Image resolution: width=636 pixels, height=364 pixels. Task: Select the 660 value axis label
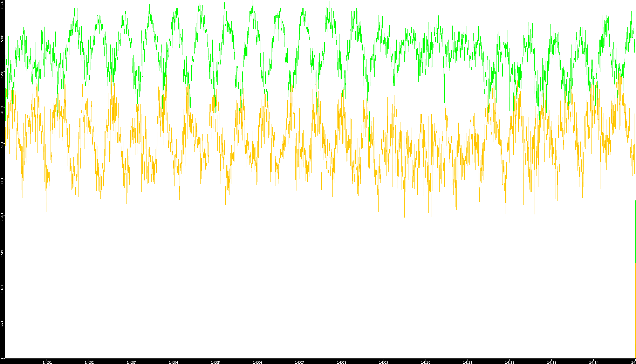[2, 324]
